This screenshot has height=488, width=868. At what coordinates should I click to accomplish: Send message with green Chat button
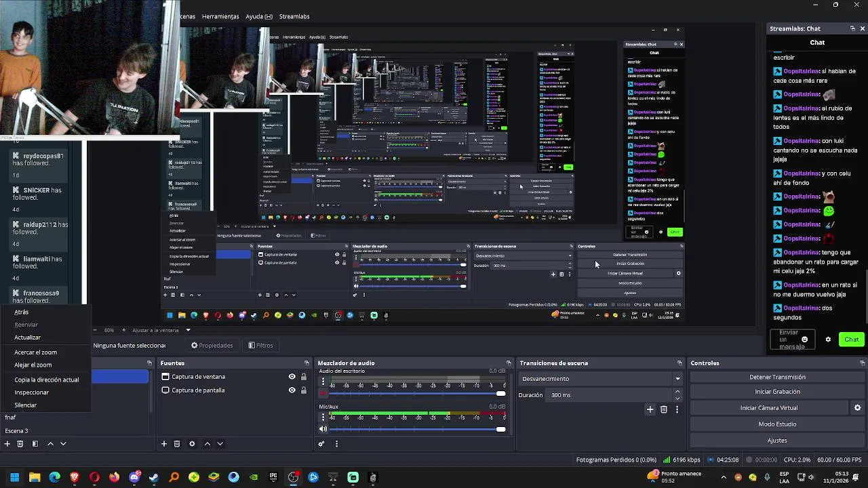pos(851,340)
